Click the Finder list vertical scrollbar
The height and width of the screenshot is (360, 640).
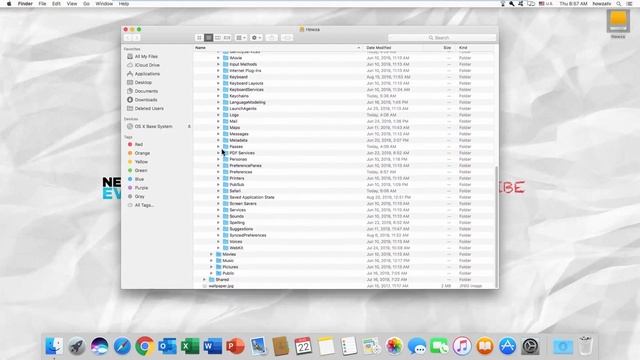[496, 227]
